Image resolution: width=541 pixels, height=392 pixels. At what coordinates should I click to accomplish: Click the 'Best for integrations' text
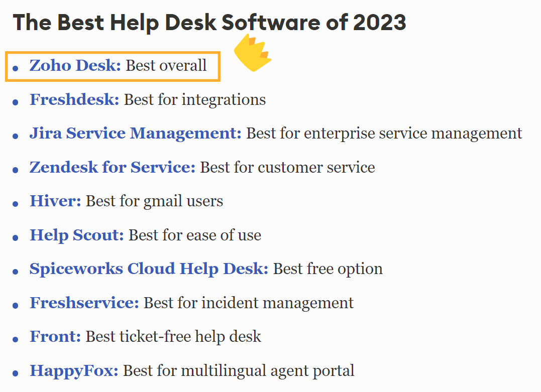(x=195, y=99)
